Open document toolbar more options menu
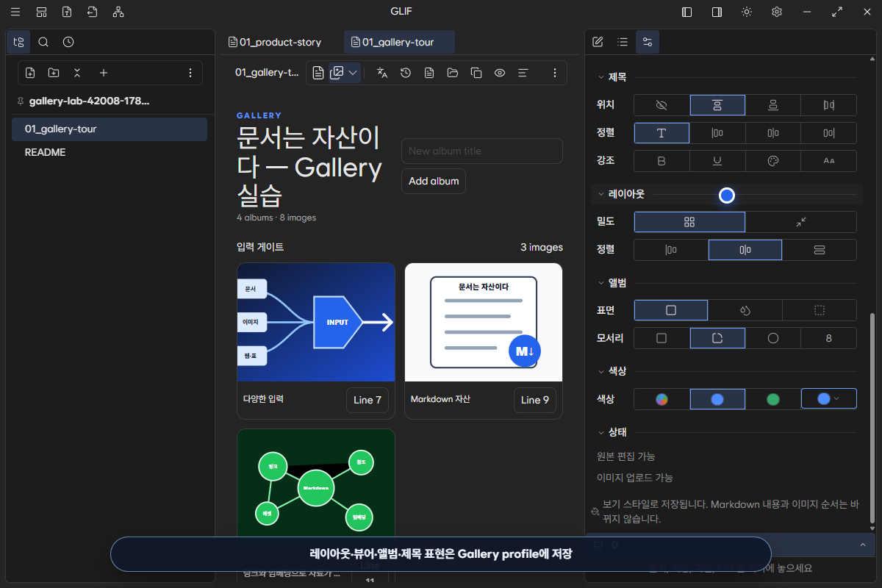Screen dimensions: 882x588 pos(555,73)
